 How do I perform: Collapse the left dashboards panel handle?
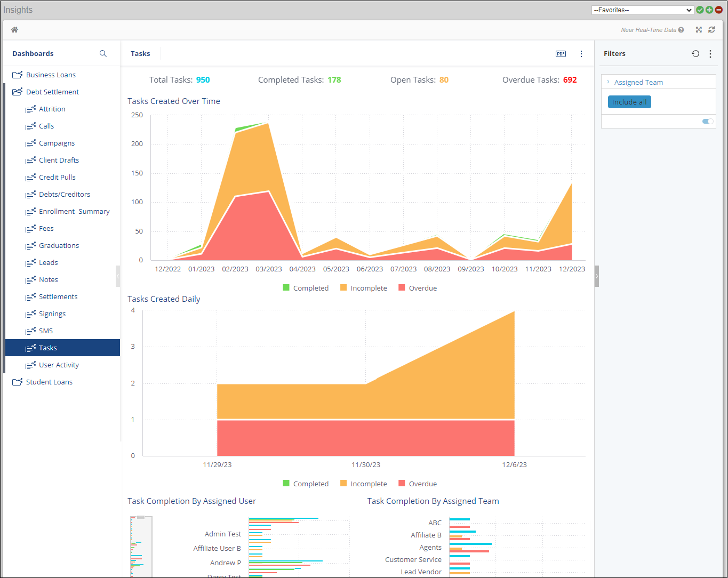pyautogui.click(x=118, y=276)
